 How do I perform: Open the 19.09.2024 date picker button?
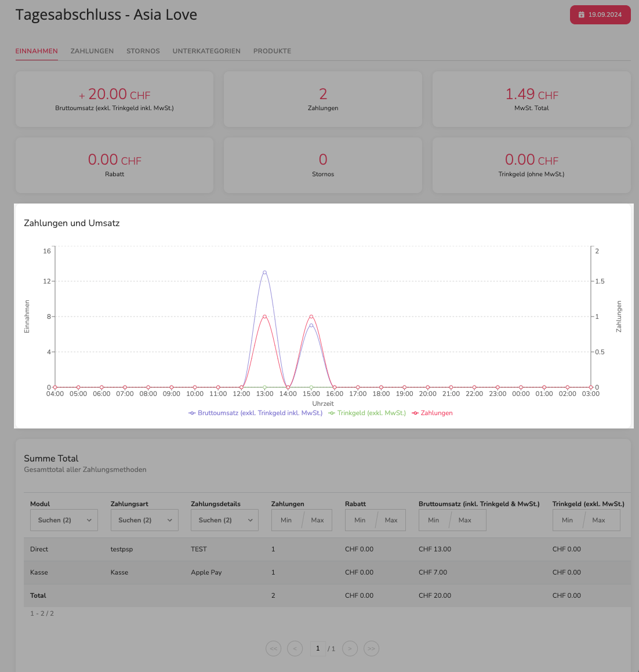600,14
